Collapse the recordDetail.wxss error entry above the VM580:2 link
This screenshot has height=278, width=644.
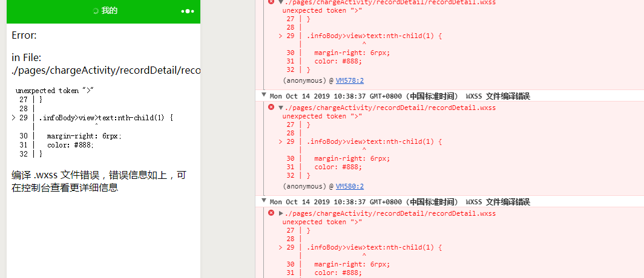[x=281, y=108]
